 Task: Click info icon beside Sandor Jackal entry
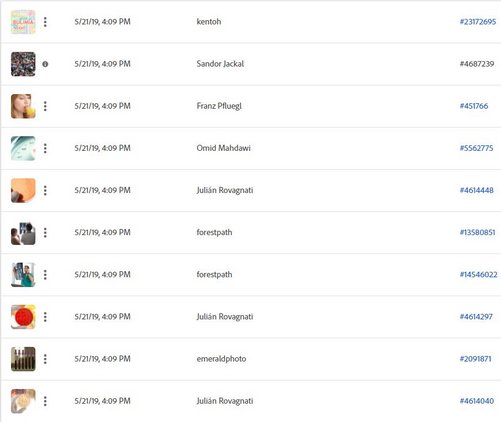(45, 64)
